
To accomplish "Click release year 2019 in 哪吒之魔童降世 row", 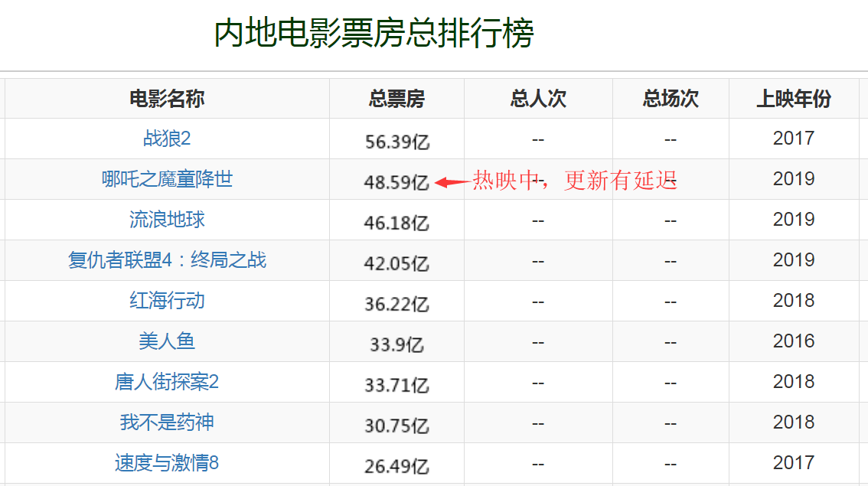I will [794, 179].
